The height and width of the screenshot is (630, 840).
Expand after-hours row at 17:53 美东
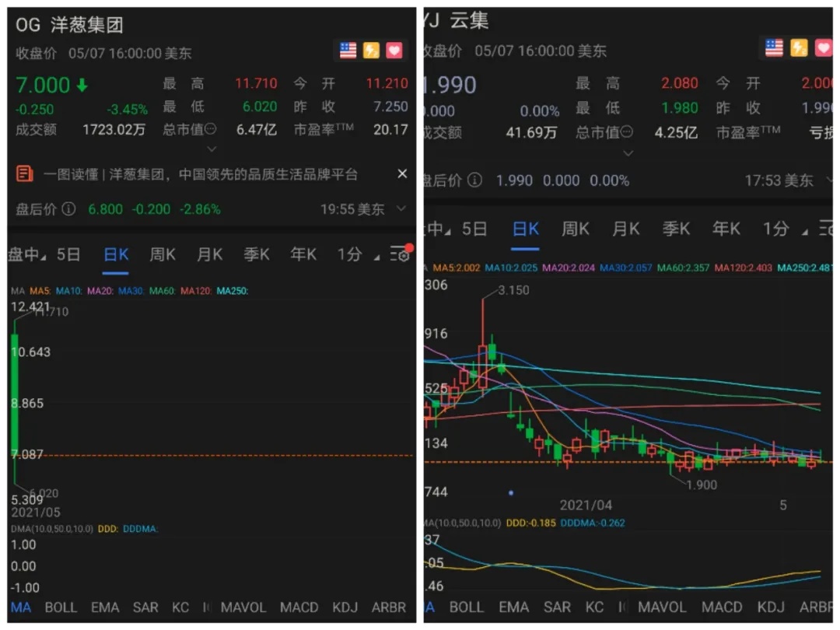tap(829, 180)
